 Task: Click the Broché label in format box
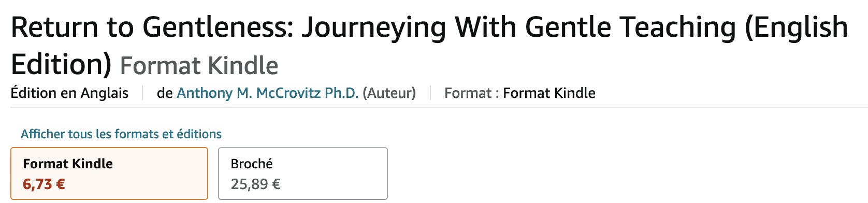point(252,164)
